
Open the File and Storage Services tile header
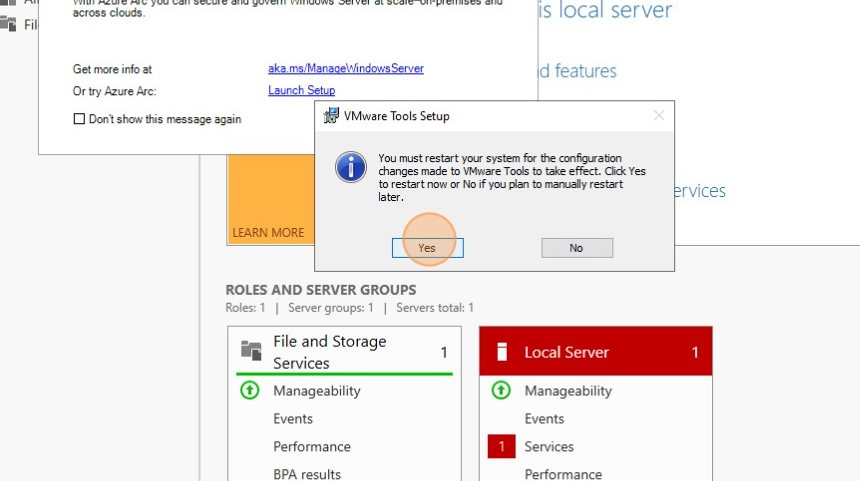(344, 352)
